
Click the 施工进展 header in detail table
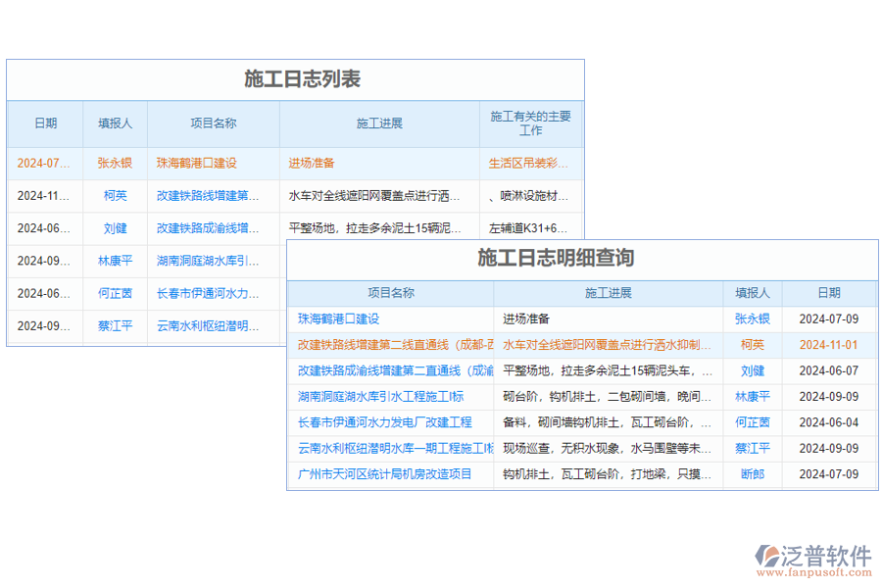(x=609, y=292)
